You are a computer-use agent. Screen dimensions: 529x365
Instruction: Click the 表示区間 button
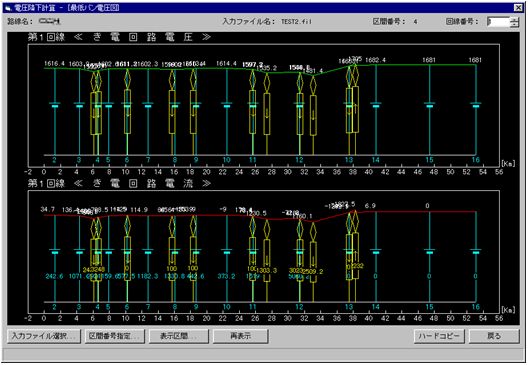(179, 336)
